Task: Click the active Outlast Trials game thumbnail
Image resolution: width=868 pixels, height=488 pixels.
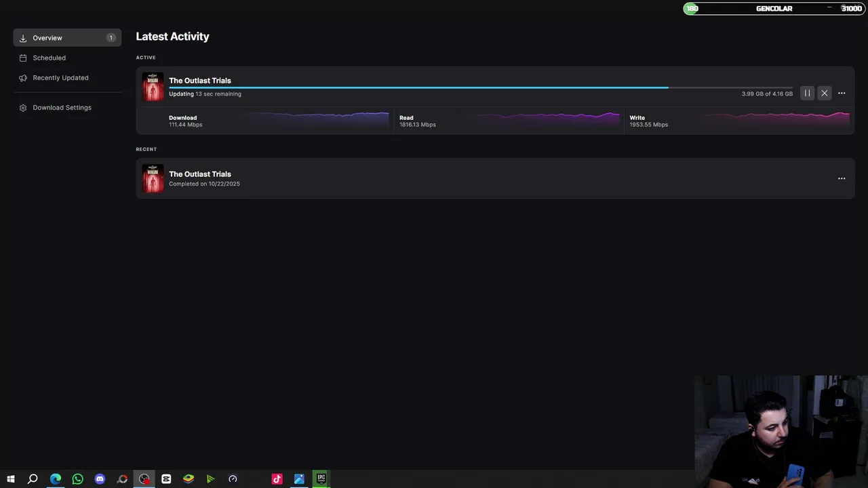Action: point(153,87)
